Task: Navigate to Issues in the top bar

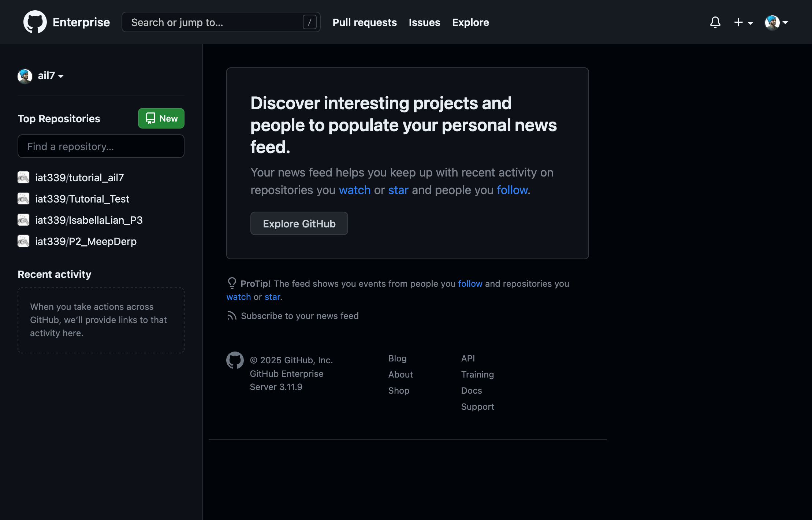Action: 424,22
